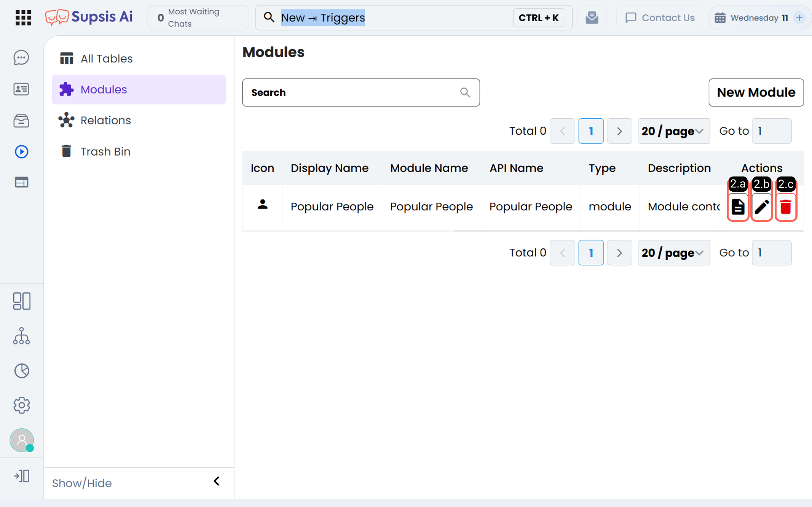Screen dimensions: 812x507
Task: Select page 1 in bottom pagination
Action: click(x=591, y=253)
